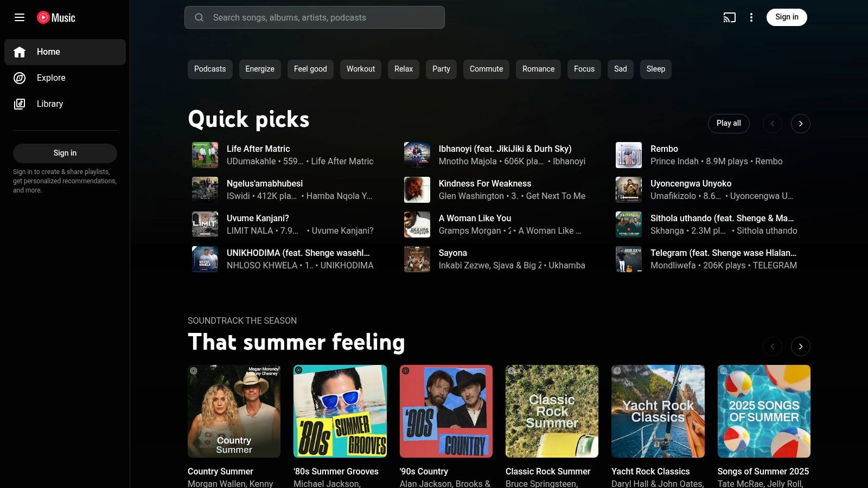
Task: Play UNIKHODIMA album art
Action: coord(205,259)
